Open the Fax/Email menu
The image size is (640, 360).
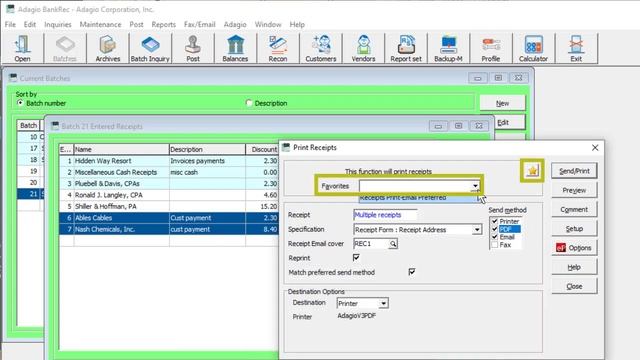tap(199, 24)
